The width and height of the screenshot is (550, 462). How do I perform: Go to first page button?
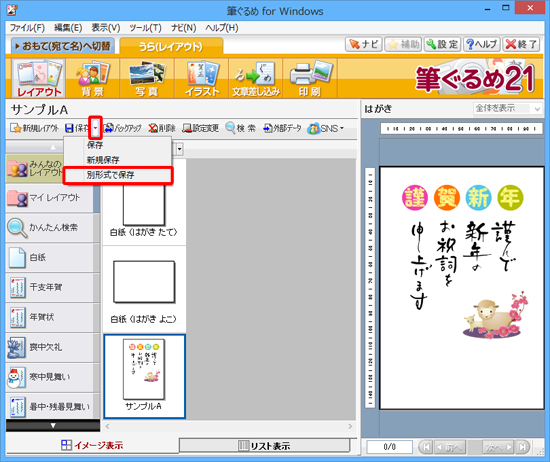[426, 447]
